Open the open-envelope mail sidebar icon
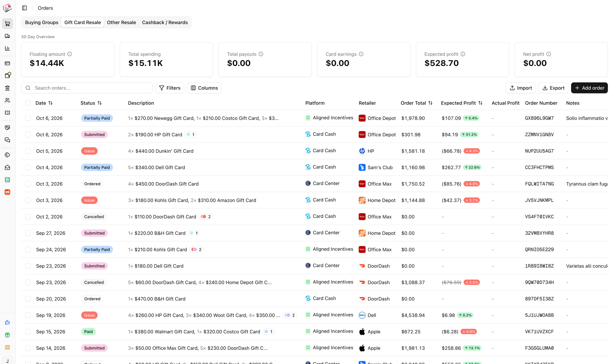Viewport: 612px width, 364px height. 7,167
